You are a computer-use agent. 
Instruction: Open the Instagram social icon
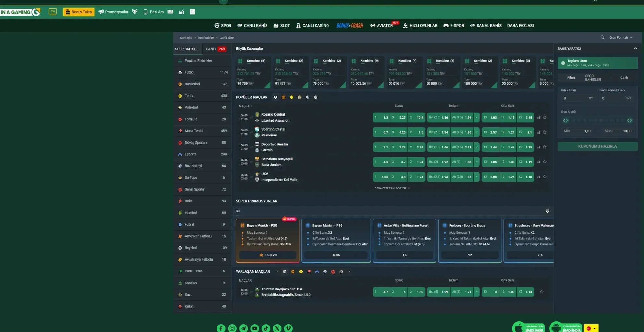click(232, 328)
